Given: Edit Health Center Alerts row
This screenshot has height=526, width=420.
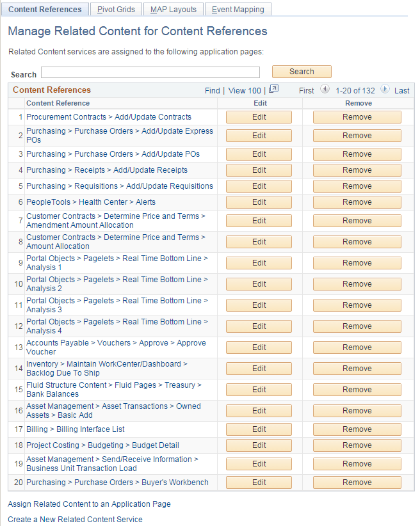Looking at the screenshot, I should (259, 202).
